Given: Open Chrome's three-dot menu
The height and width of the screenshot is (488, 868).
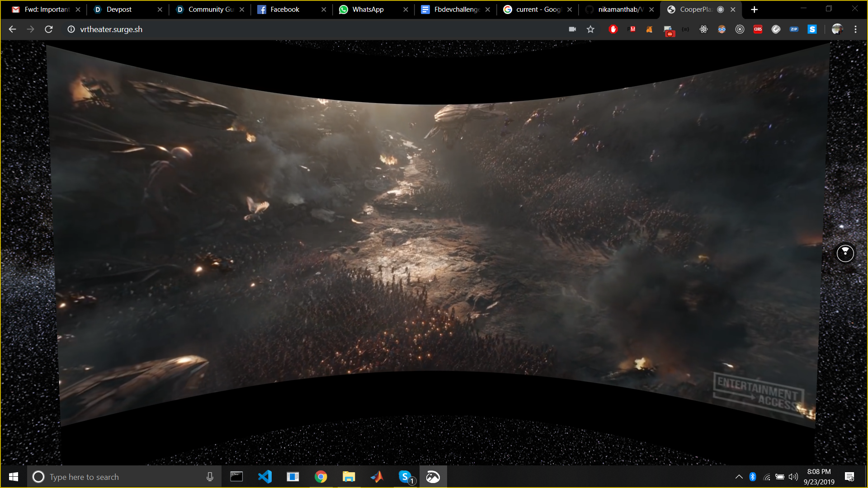Looking at the screenshot, I should click(x=855, y=29).
